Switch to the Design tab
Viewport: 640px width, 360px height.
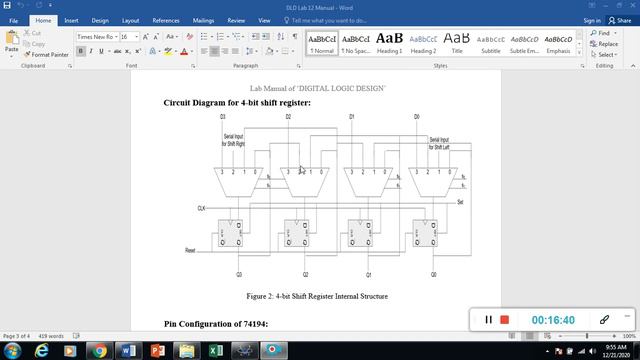click(100, 20)
